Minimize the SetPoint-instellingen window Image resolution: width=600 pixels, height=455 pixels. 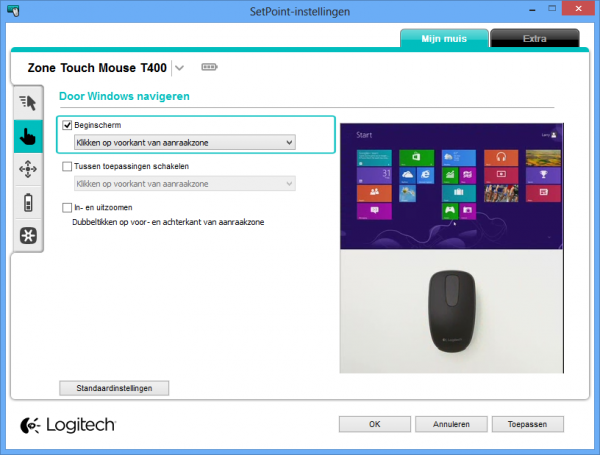point(532,9)
